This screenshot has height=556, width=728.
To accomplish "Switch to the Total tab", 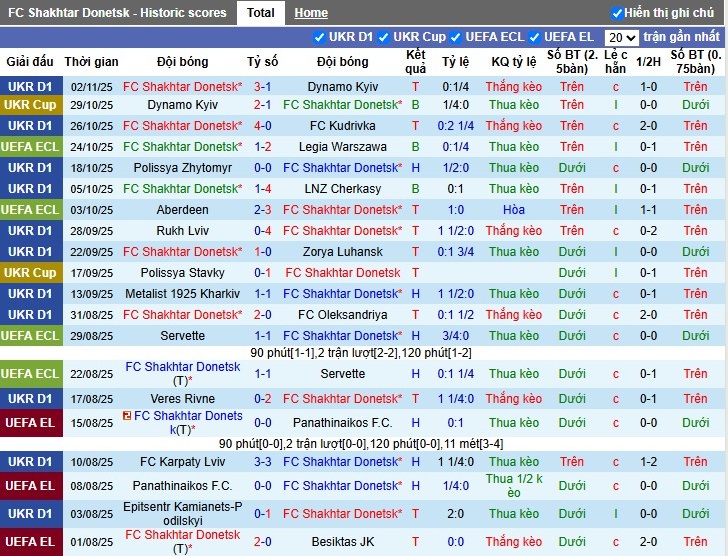I will click(260, 13).
